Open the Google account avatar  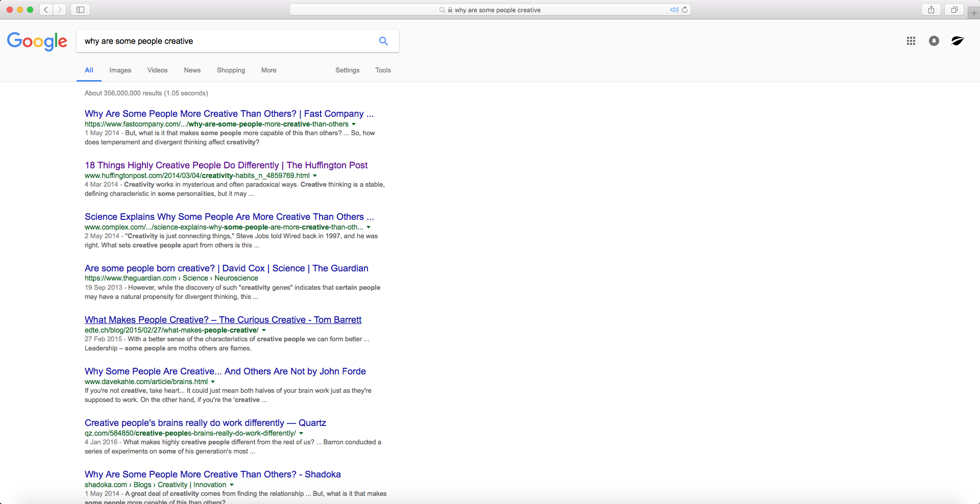point(958,41)
